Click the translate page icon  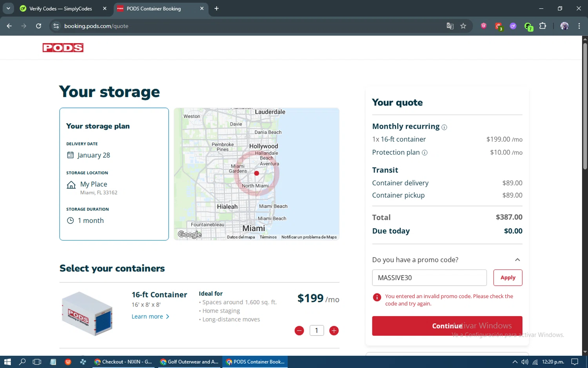tap(450, 26)
